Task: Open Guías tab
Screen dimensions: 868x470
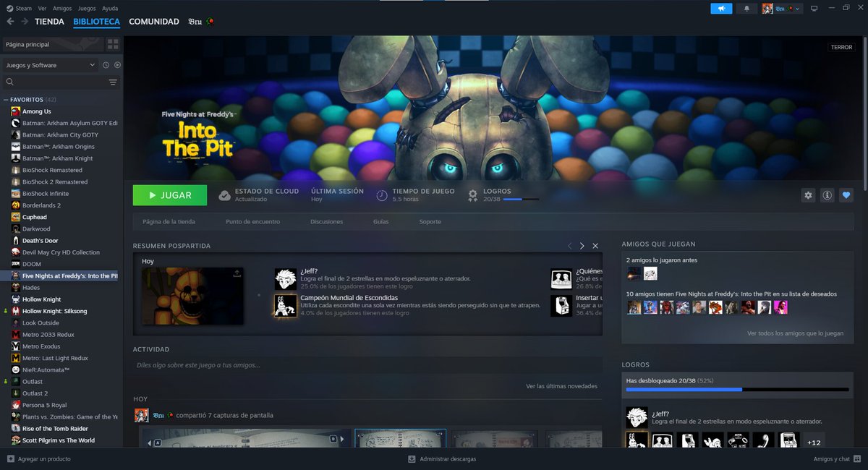Action: click(x=380, y=221)
